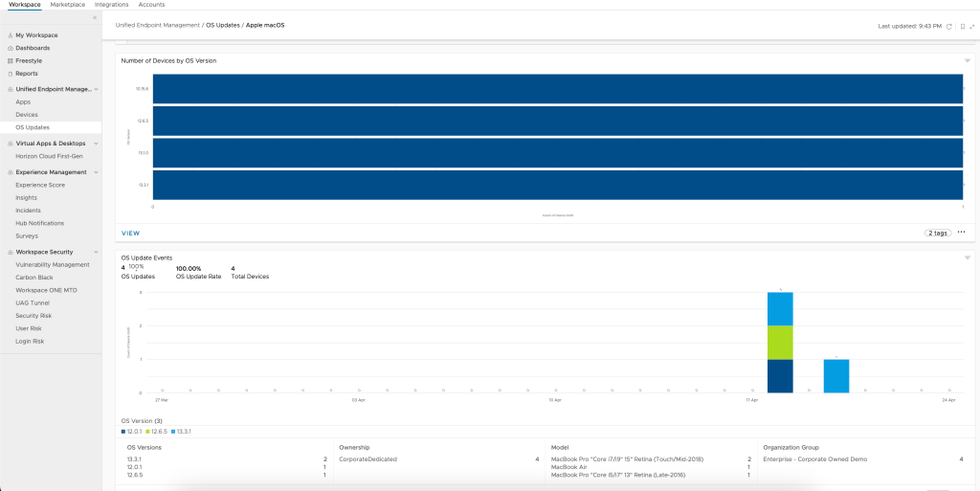This screenshot has width=980, height=491.
Task: Click the tall stacked bar's light blue segment
Action: pyautogui.click(x=780, y=308)
